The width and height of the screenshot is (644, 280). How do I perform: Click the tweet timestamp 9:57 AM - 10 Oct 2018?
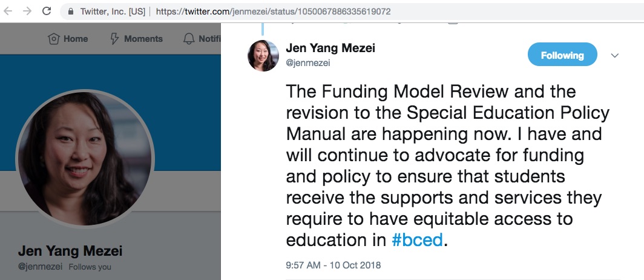(x=333, y=265)
